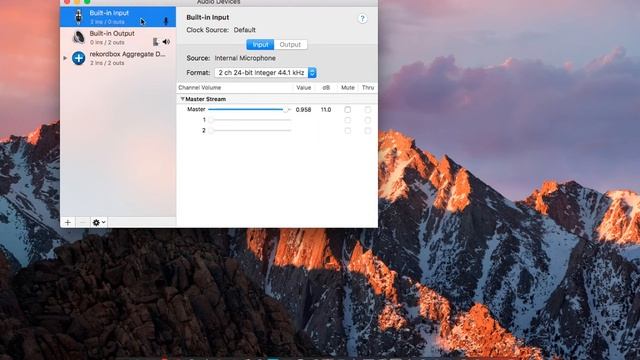Viewport: 640px width, 360px height.
Task: Click the dB column header
Action: [326, 87]
